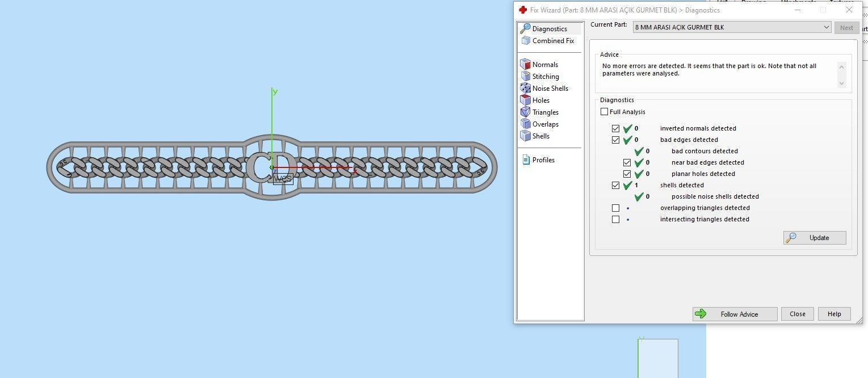Screen dimensions: 868x378
Task: Click the Overlaps icon
Action: 525,124
